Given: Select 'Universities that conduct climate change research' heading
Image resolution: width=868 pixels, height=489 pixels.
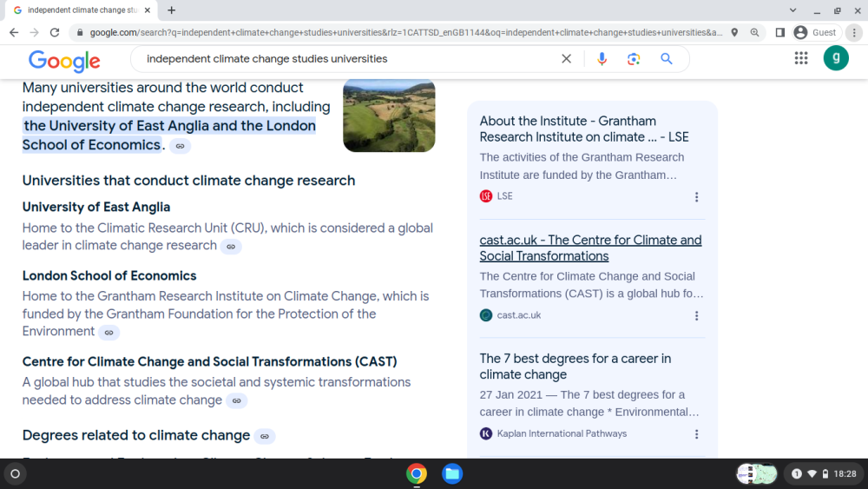Looking at the screenshot, I should [x=188, y=181].
